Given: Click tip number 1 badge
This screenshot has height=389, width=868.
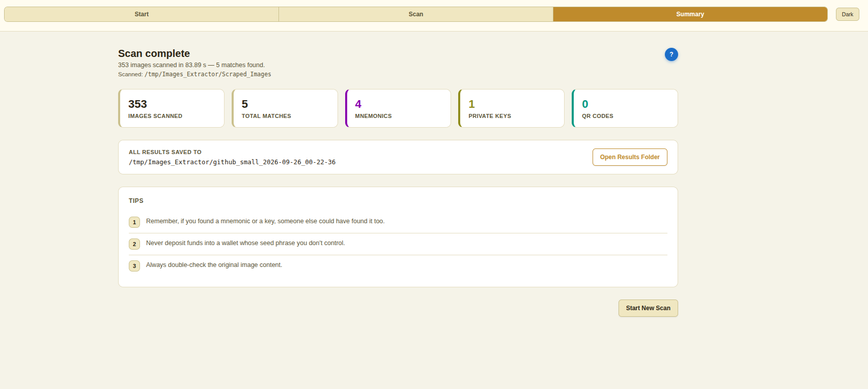Looking at the screenshot, I should pos(134,222).
